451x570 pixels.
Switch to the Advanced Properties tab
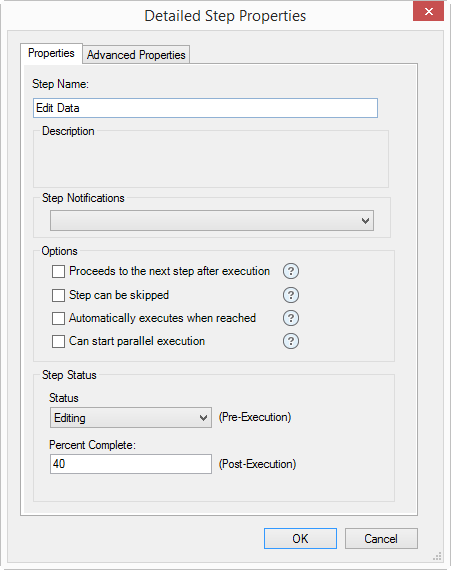(136, 55)
